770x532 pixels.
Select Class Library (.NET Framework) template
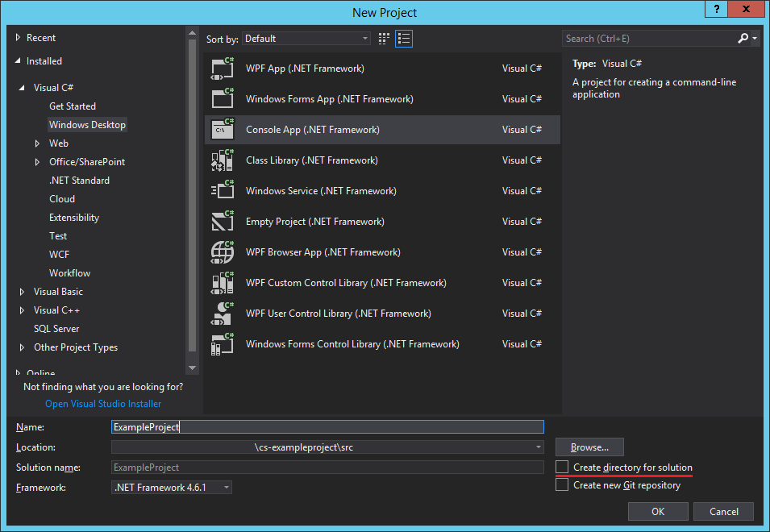pos(382,160)
